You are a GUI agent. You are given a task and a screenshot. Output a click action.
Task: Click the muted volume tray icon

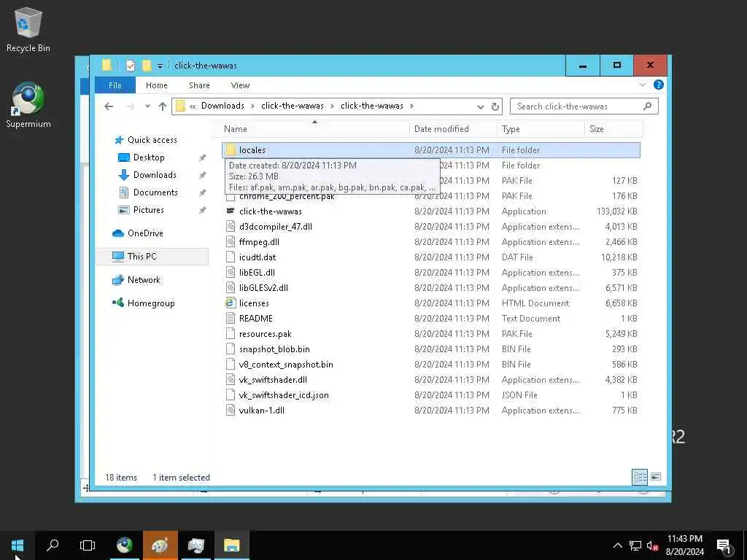click(652, 545)
